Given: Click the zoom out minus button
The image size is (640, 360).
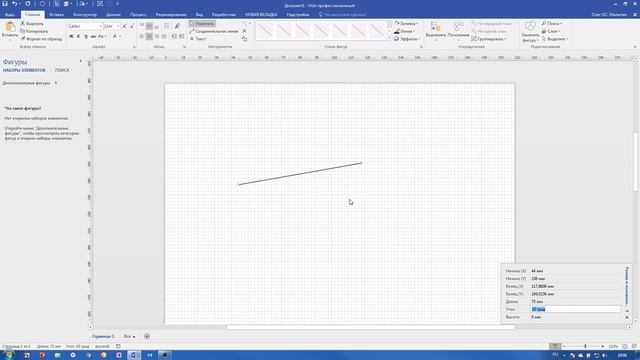Looking at the screenshot, I should pos(564,346).
